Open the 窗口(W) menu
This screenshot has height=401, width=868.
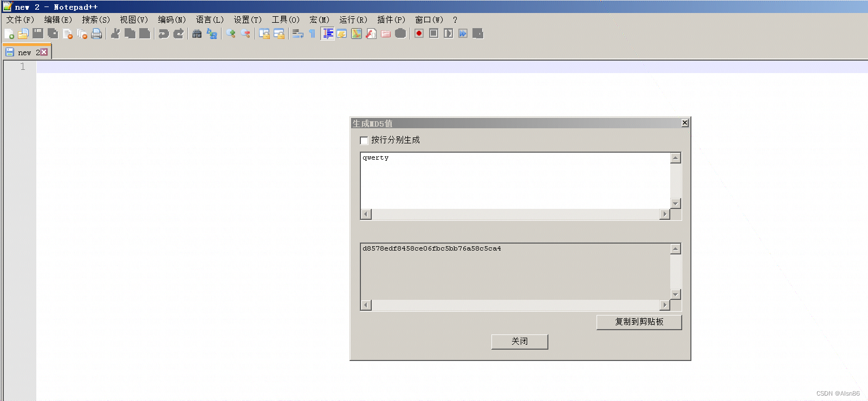click(x=429, y=19)
